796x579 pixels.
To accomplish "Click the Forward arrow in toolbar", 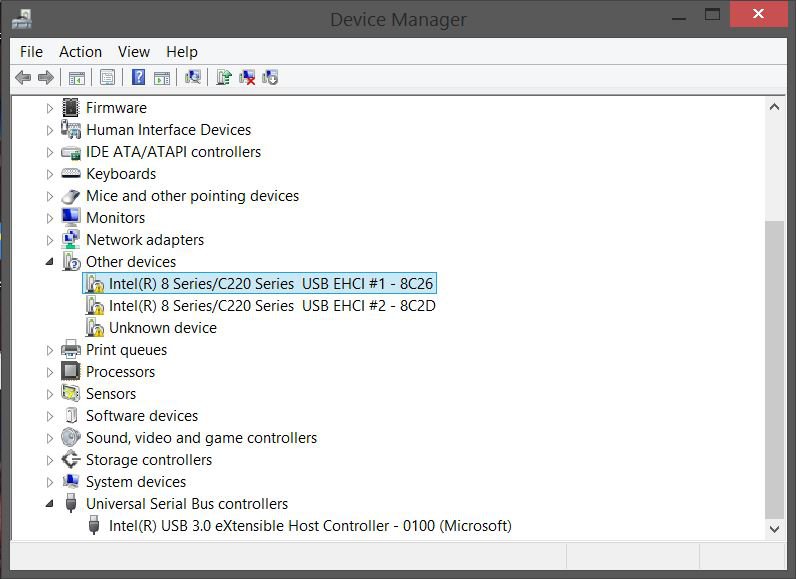I will click(x=45, y=78).
